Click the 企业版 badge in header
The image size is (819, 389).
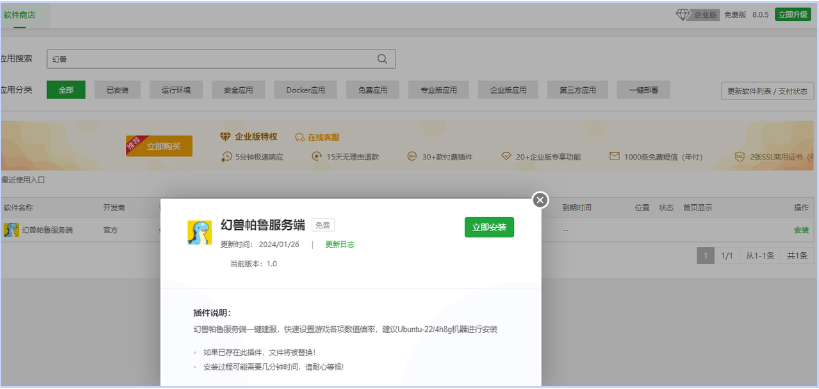coord(706,15)
